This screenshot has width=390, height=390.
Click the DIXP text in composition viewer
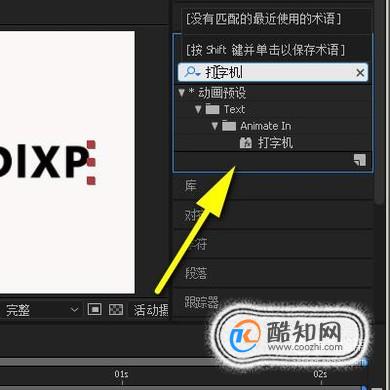[44, 162]
